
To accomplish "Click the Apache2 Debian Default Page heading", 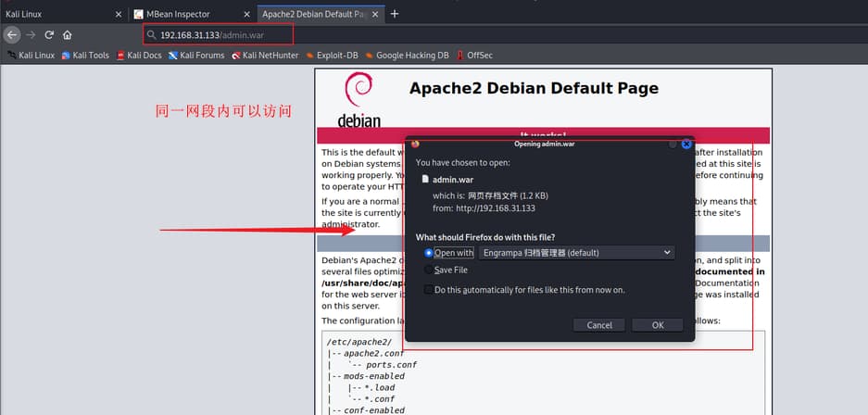I will click(x=534, y=88).
